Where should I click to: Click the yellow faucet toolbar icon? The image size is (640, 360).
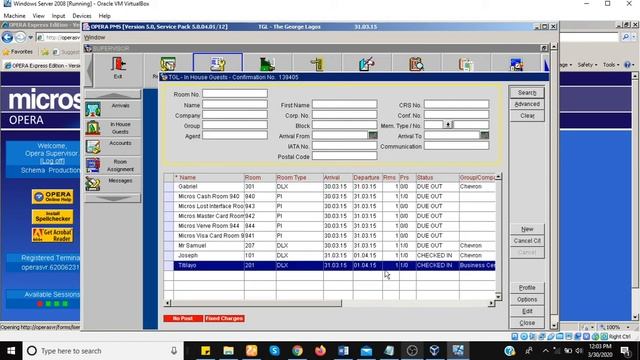pyautogui.click(x=317, y=64)
